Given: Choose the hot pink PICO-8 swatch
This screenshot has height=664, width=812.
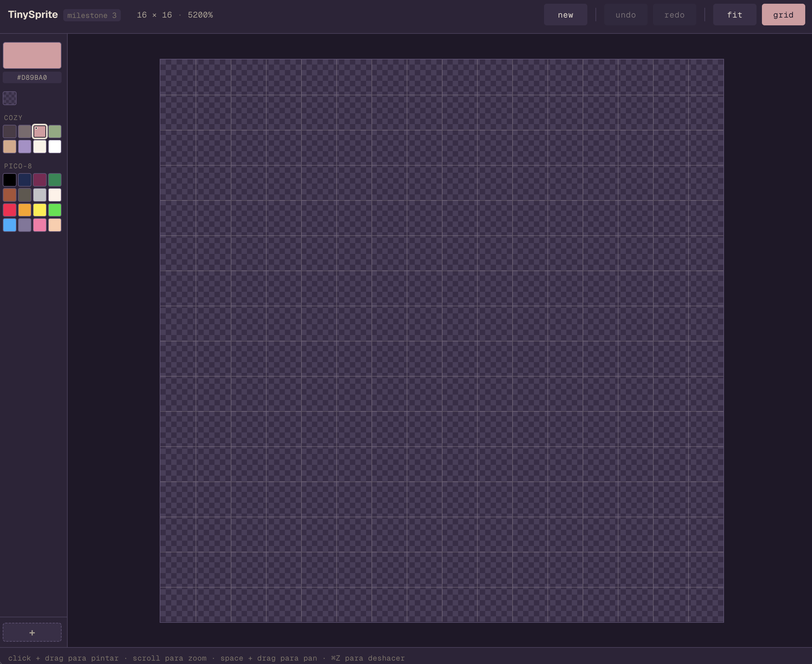Looking at the screenshot, I should pos(40,225).
